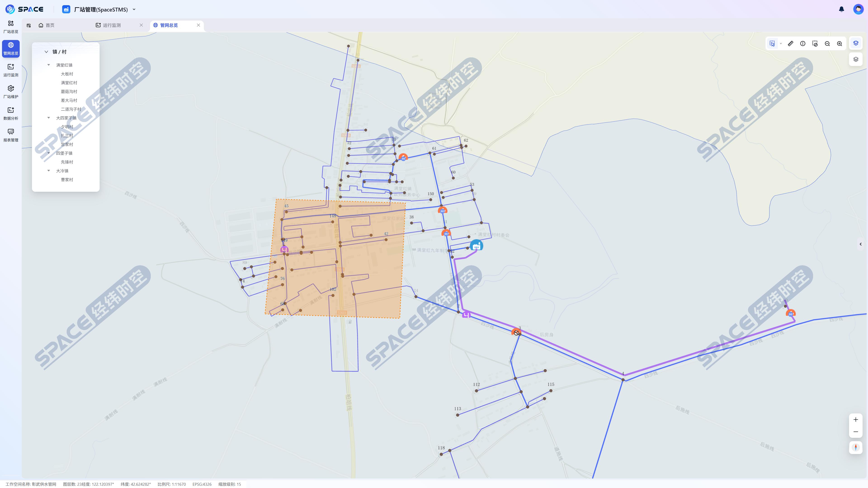The image size is (868, 488).
Task: Click the purple station marker near node 2
Action: tap(466, 314)
